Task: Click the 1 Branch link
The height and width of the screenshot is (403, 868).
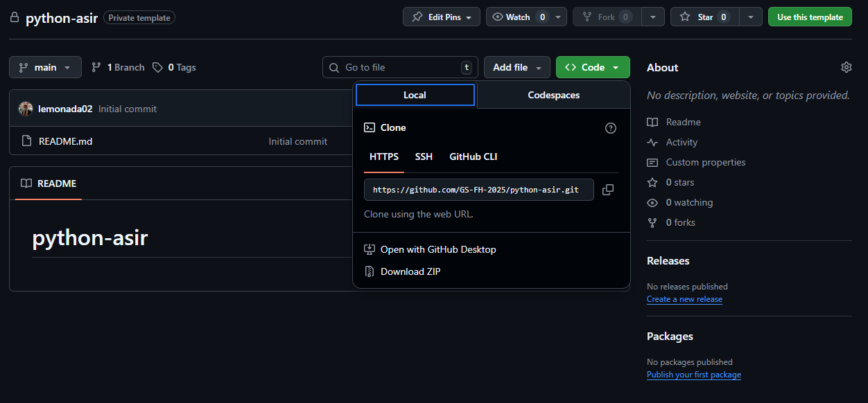Action: point(118,67)
